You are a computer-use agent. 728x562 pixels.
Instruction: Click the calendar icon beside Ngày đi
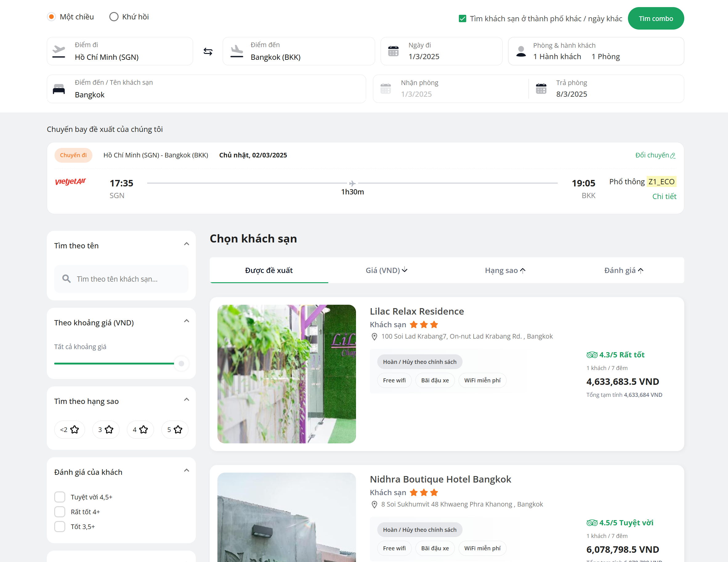tap(393, 51)
